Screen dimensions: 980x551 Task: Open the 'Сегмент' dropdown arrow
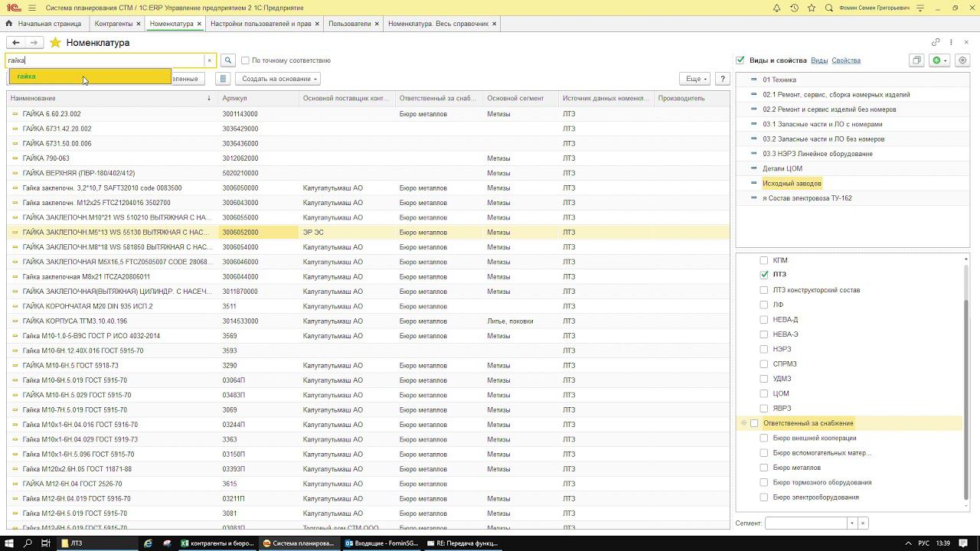point(851,523)
